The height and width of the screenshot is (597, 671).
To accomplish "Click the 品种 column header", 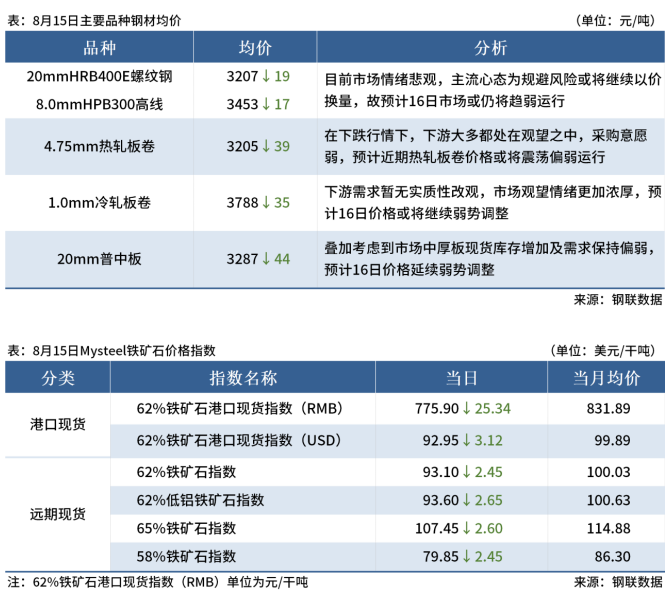I will click(99, 48).
